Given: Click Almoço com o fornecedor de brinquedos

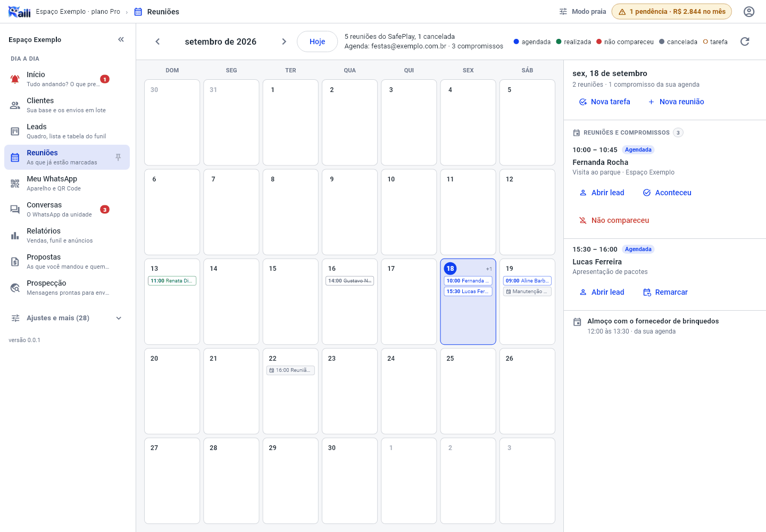Looking at the screenshot, I should tap(653, 321).
